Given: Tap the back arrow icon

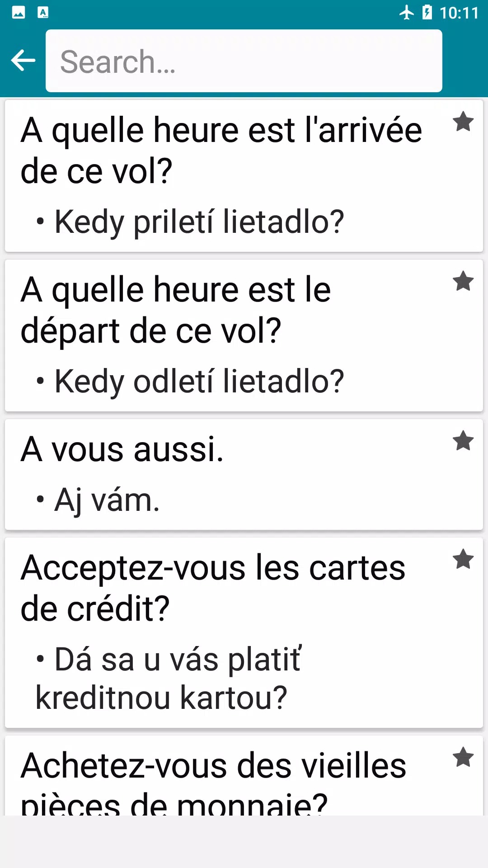Looking at the screenshot, I should click(x=23, y=61).
